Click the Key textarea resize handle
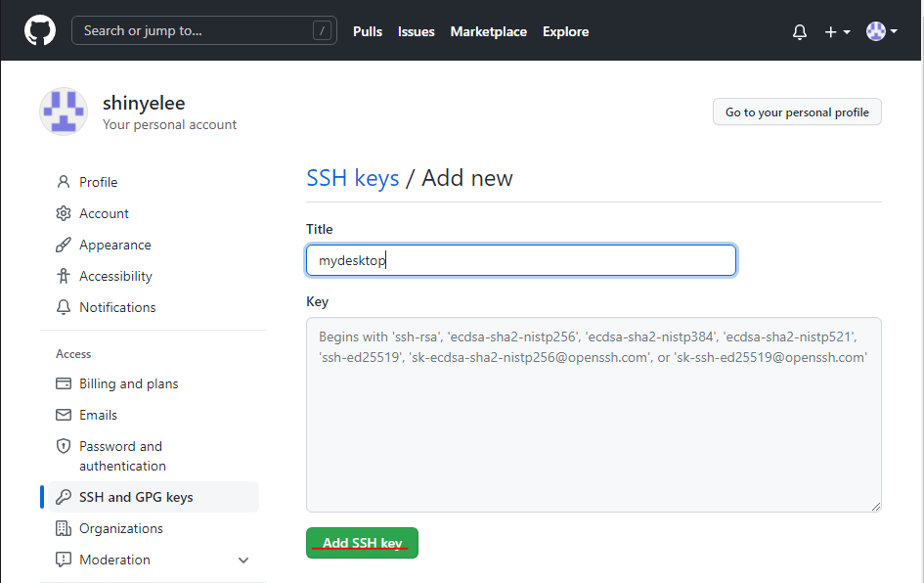This screenshot has height=583, width=924. tap(876, 507)
